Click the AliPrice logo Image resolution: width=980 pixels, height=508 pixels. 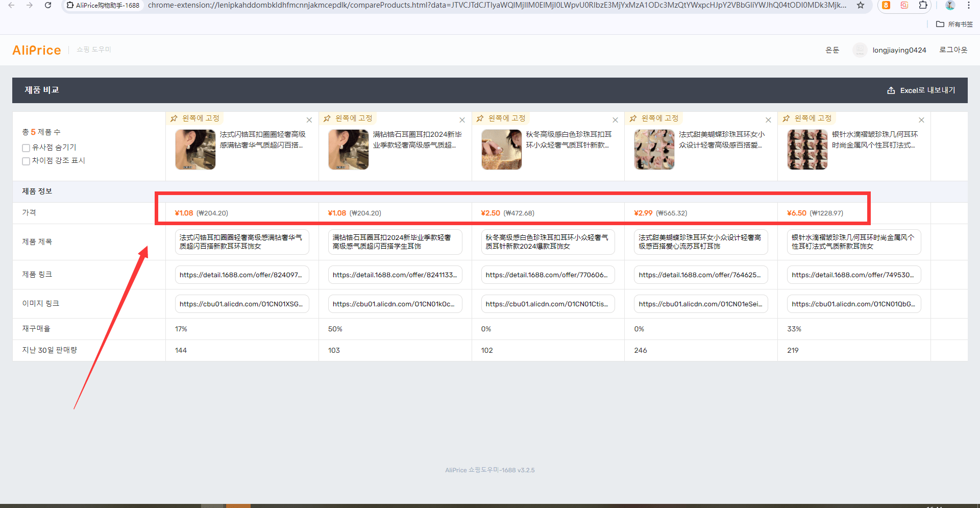tap(37, 50)
